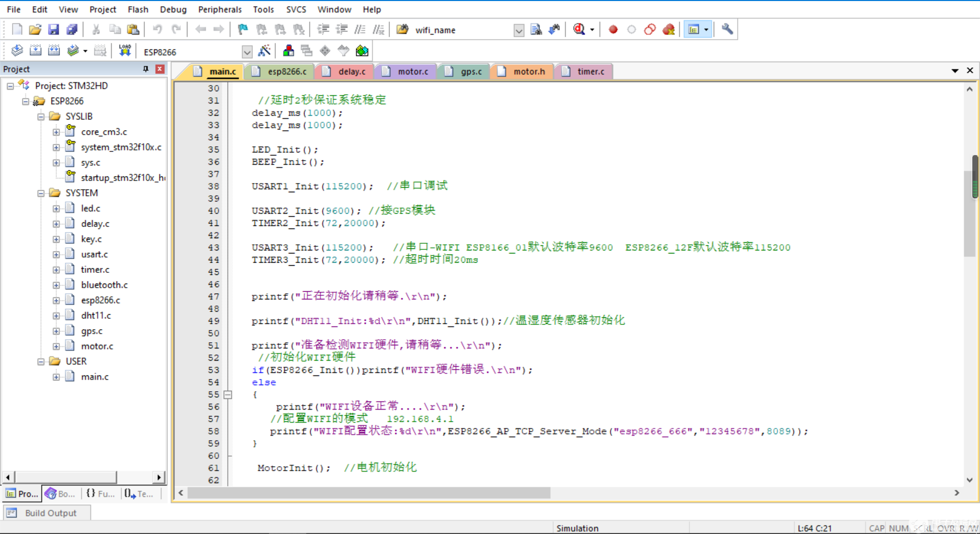Expand the esp8266.c tree node
This screenshot has width=980, height=534.
tap(56, 300)
